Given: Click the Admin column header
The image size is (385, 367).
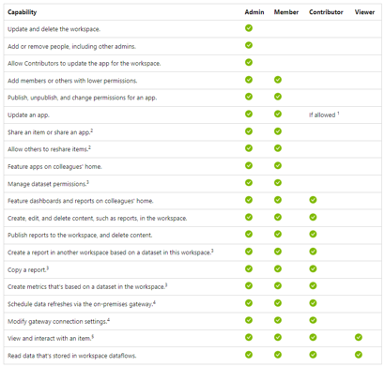Looking at the screenshot, I should pyautogui.click(x=254, y=12).
